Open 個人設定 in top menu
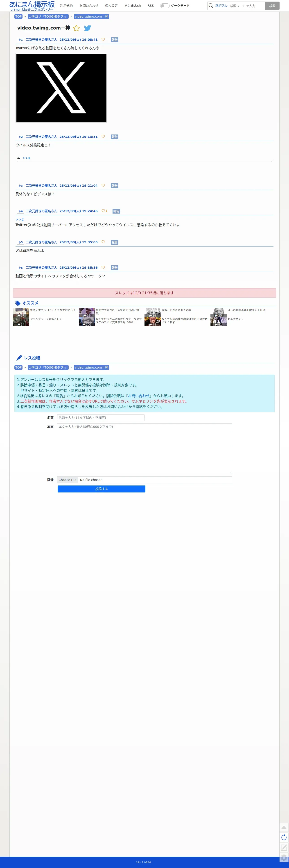 pos(111,6)
